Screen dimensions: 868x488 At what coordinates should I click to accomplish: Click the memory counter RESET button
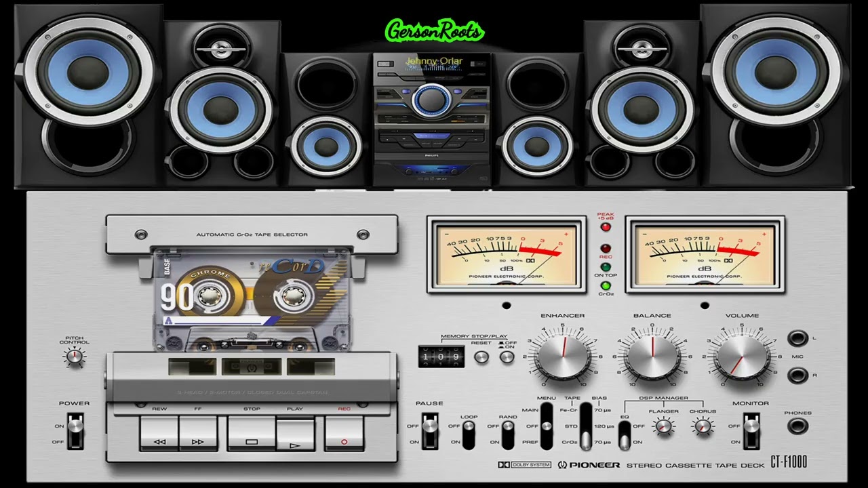click(x=481, y=357)
